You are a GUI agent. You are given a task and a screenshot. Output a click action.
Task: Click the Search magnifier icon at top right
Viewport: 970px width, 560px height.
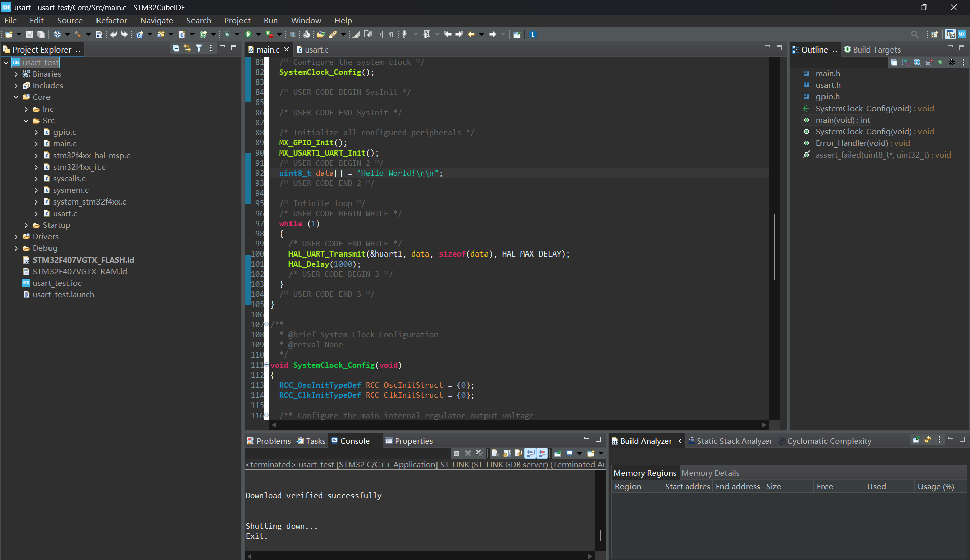[915, 34]
